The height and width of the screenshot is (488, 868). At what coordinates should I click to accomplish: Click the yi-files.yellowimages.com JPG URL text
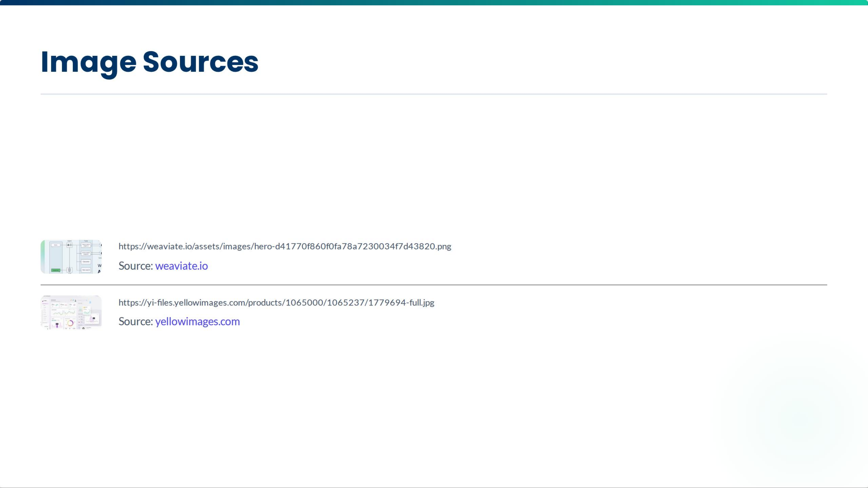[x=276, y=302]
